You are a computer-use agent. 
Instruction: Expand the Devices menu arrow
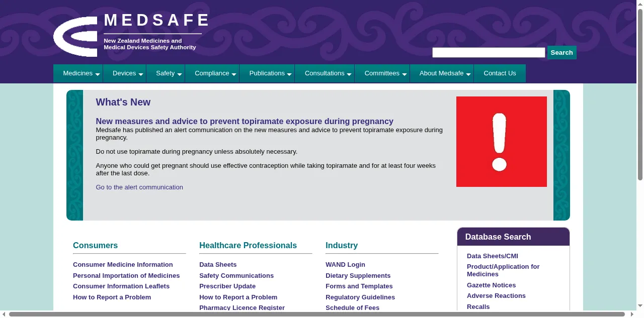141,74
